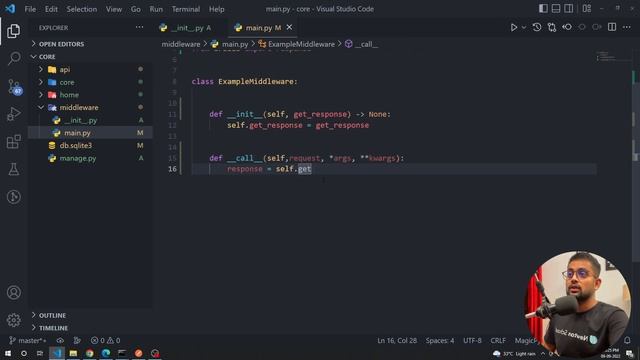Viewport: 640px width, 360px height.
Task: Click Spaces: 4 indentation setting
Action: pos(440,340)
